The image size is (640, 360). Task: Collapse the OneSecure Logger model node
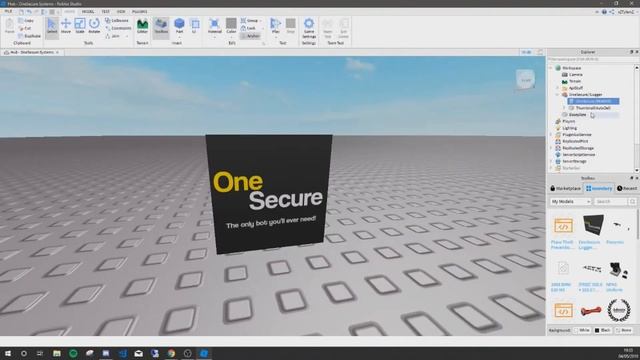[x=558, y=95]
